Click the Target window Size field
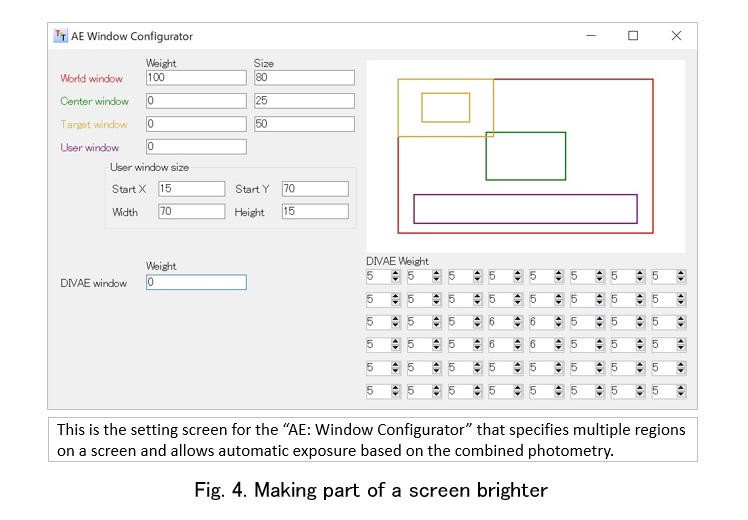The height and width of the screenshot is (520, 748). (x=303, y=124)
